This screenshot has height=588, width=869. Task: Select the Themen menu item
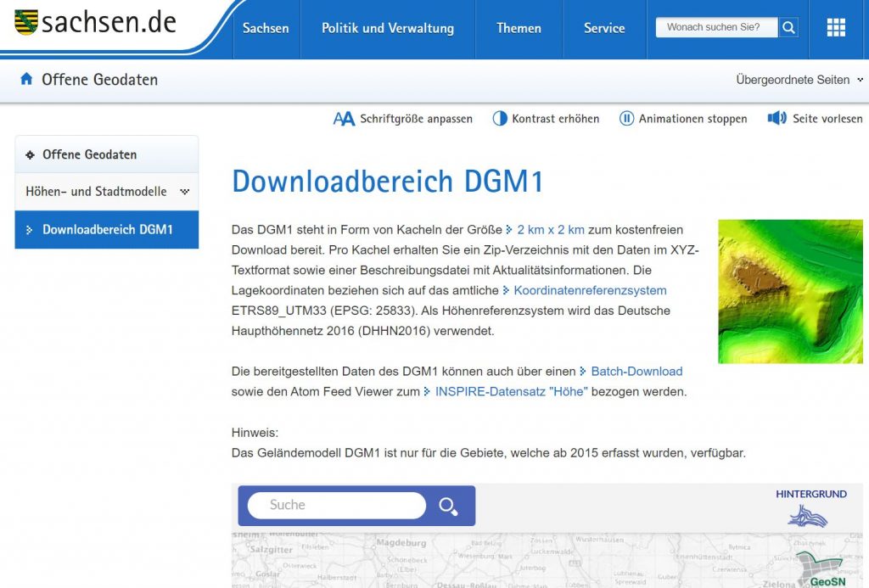click(519, 28)
